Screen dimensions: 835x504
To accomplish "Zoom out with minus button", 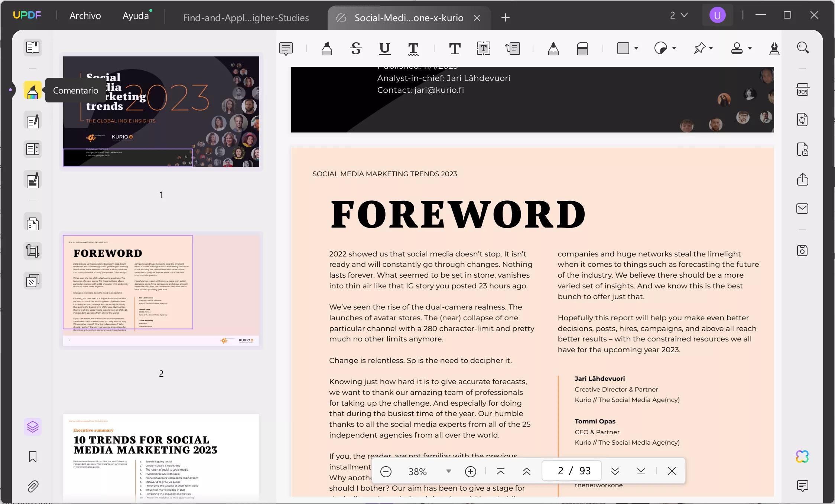I will [386, 471].
